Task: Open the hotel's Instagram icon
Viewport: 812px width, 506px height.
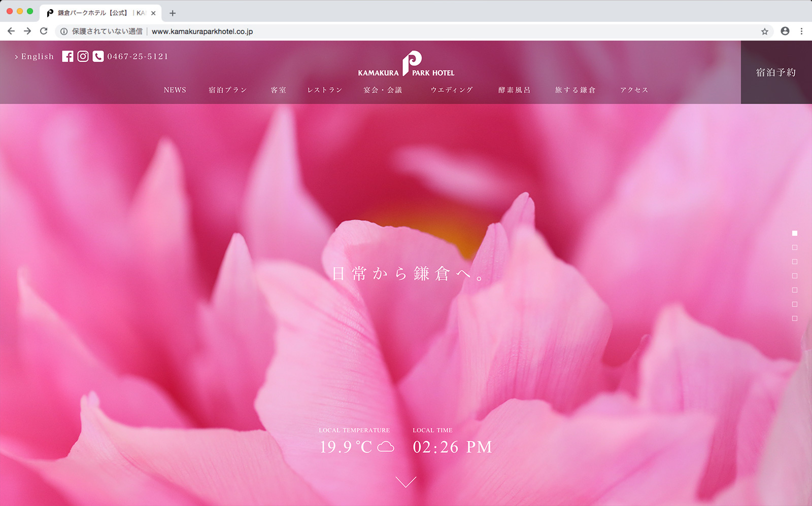Action: point(83,56)
